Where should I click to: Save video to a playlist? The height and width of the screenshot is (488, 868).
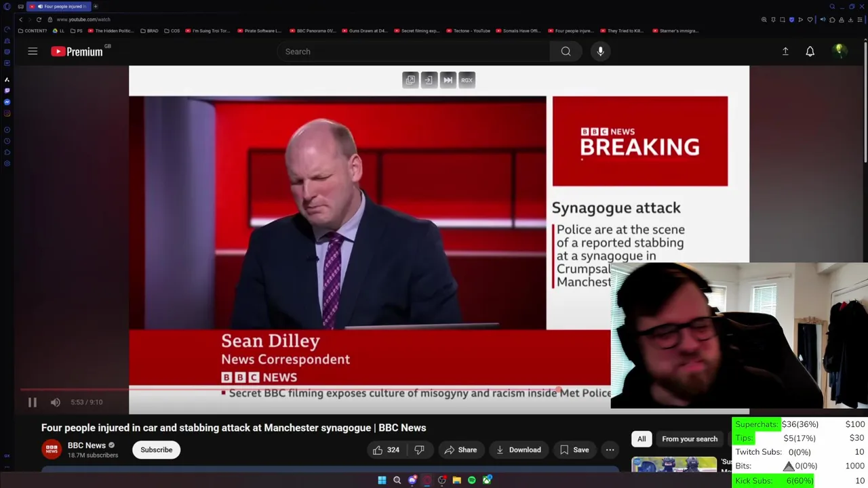pos(574,450)
